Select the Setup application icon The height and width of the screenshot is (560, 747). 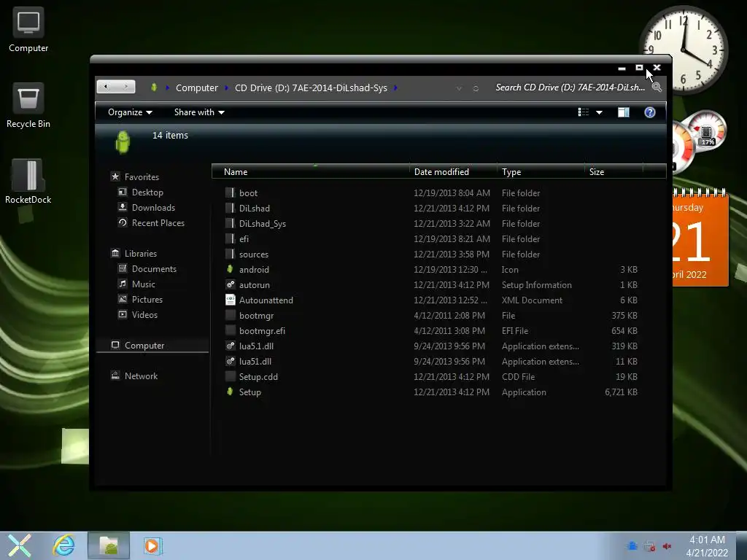tap(230, 392)
